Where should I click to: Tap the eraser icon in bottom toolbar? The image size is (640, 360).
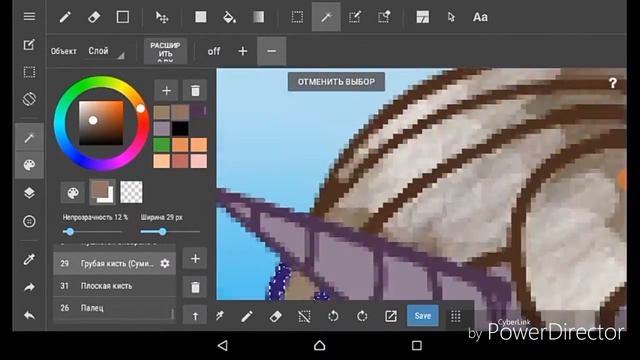276,316
